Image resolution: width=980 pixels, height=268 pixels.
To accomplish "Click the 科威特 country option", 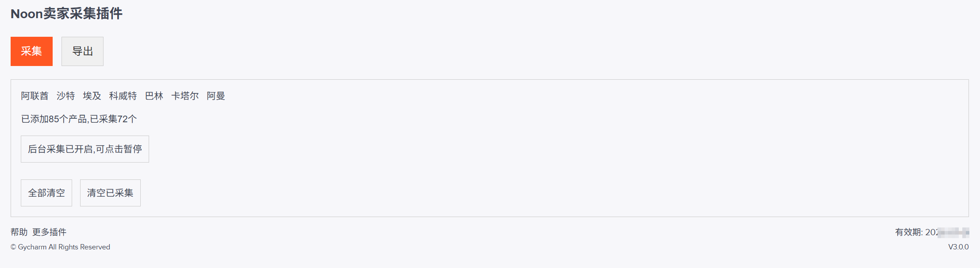I will pyautogui.click(x=123, y=96).
